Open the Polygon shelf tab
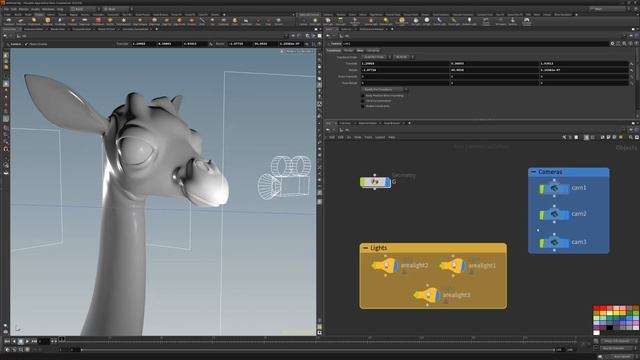This screenshot has width=640, height=360. point(39,14)
